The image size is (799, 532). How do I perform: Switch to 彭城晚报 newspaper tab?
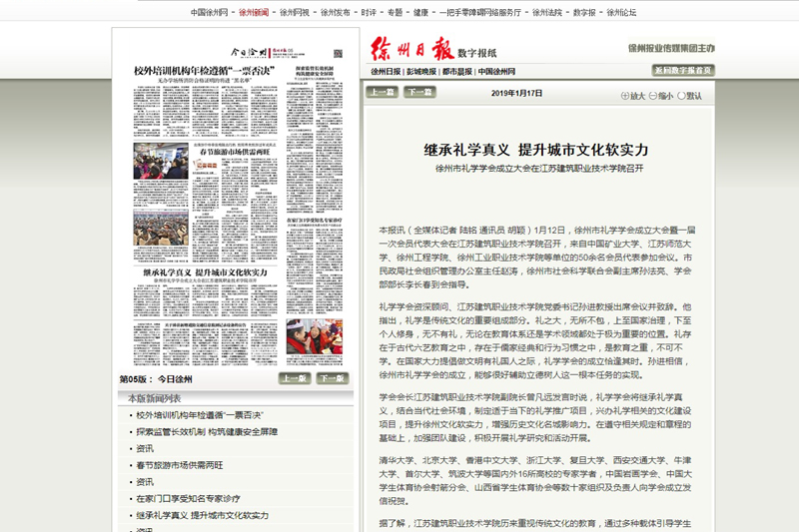click(x=425, y=72)
